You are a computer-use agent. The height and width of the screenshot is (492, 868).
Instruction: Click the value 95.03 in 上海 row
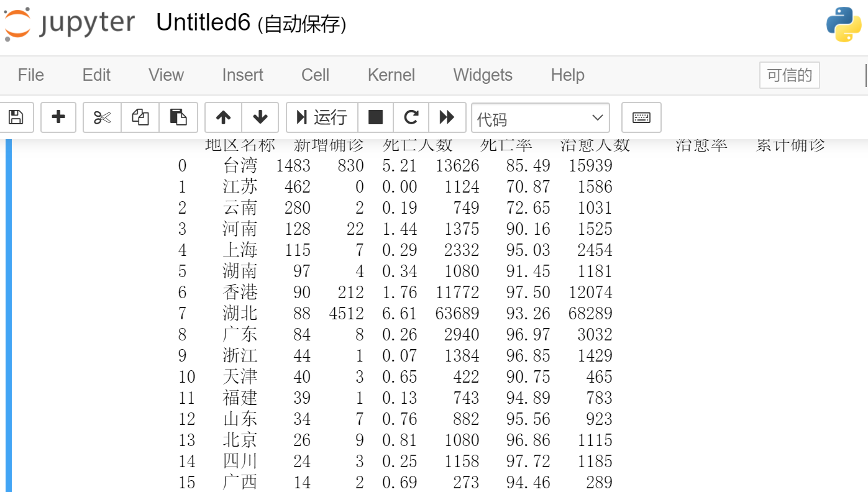tap(528, 250)
